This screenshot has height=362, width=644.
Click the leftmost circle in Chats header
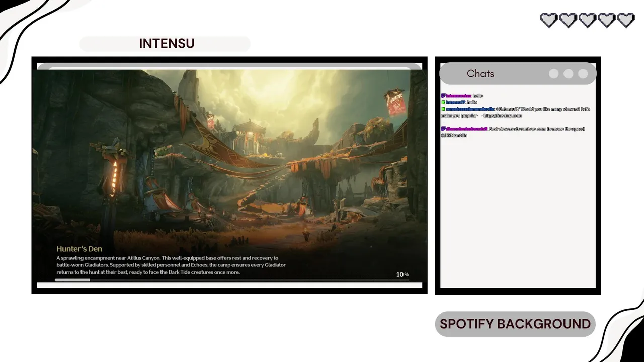(x=554, y=74)
